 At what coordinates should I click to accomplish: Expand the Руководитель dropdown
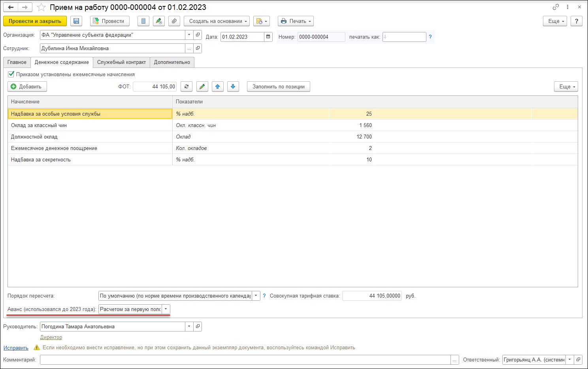point(189,326)
